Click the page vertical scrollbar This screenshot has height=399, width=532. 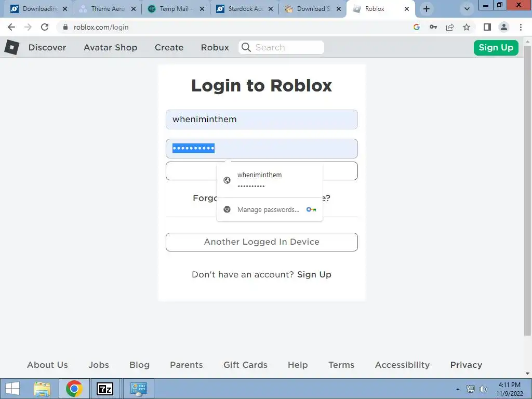[527, 190]
